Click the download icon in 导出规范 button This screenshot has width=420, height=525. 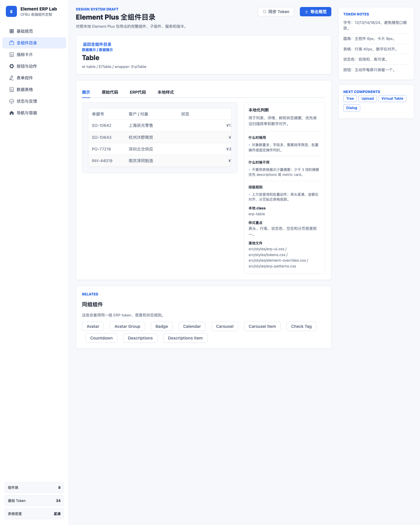click(x=307, y=12)
